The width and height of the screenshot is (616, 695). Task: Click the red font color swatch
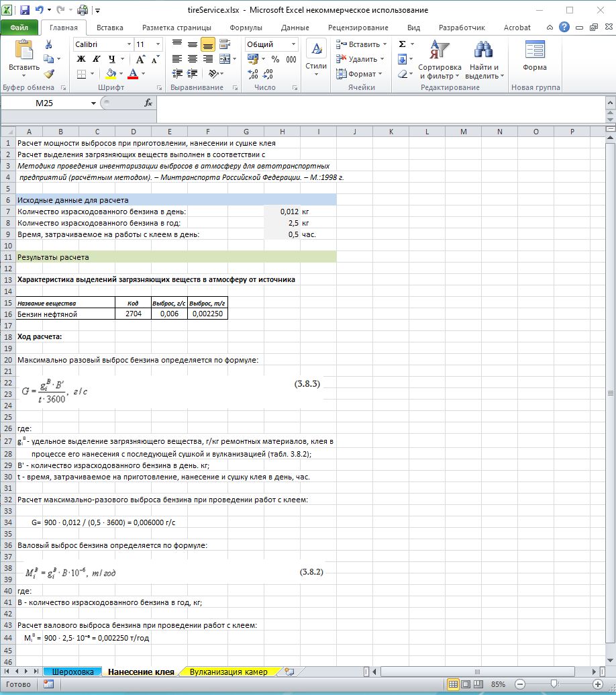(133, 74)
